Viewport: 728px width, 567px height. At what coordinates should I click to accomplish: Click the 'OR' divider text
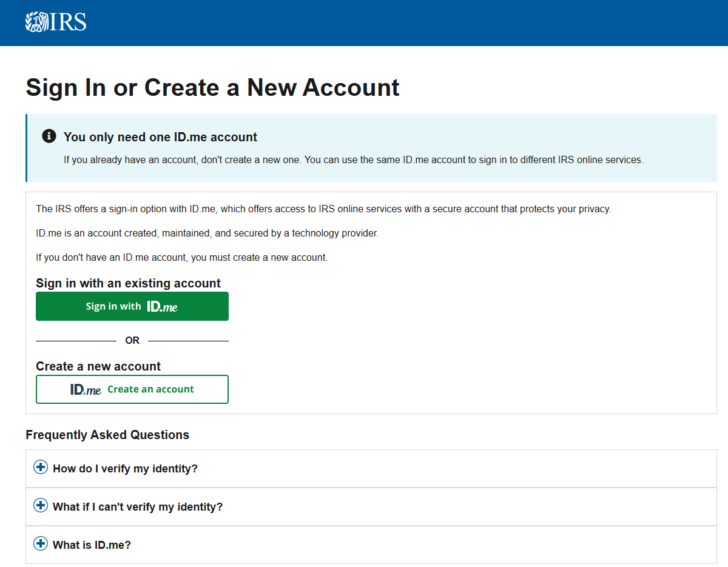132,341
